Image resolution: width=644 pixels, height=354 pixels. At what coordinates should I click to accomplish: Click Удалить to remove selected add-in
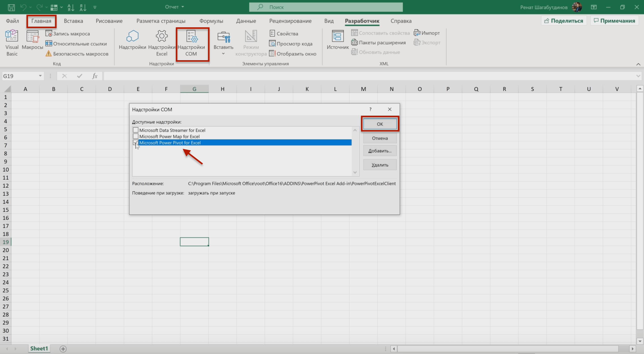point(379,164)
